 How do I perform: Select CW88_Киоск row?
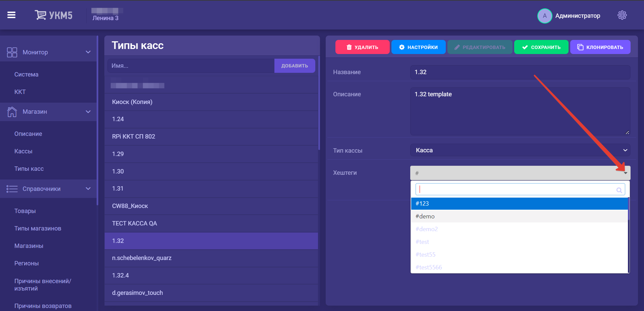click(x=211, y=206)
